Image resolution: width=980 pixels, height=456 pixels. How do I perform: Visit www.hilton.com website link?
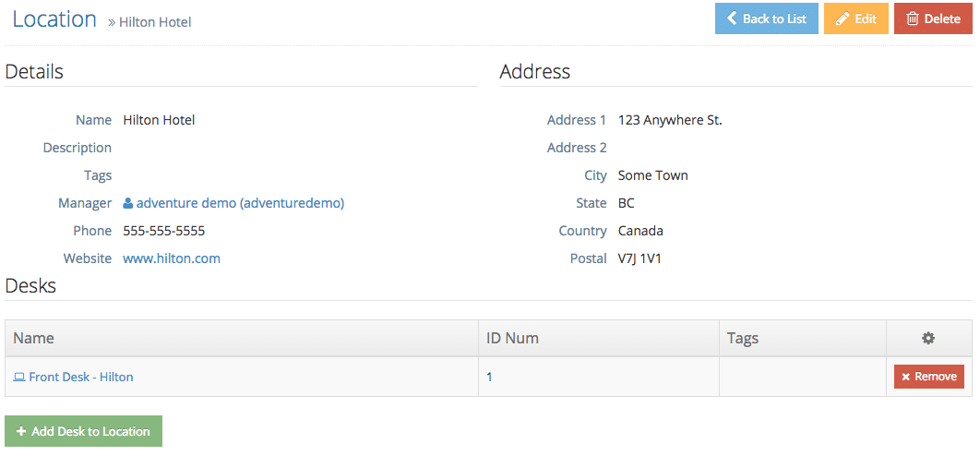(172, 258)
